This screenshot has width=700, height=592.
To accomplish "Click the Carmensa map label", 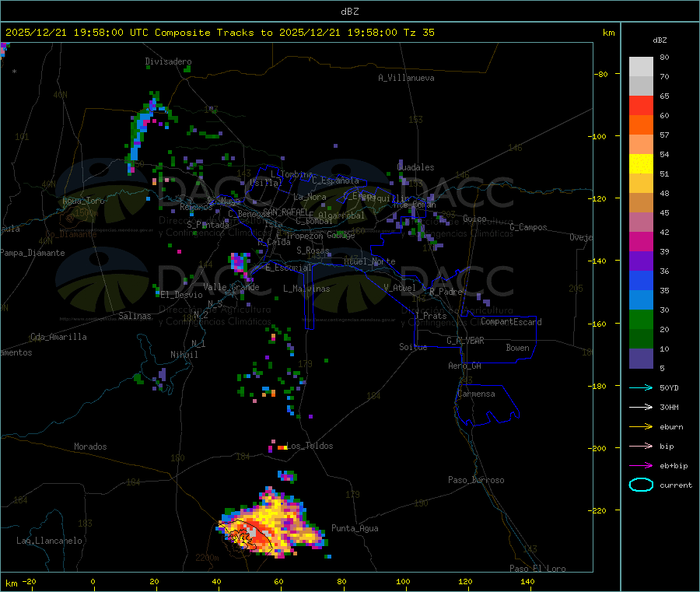I will (x=476, y=394).
